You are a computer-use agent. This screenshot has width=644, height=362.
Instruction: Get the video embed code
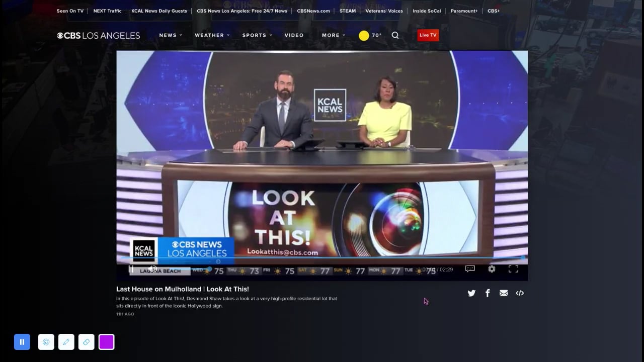(x=520, y=293)
